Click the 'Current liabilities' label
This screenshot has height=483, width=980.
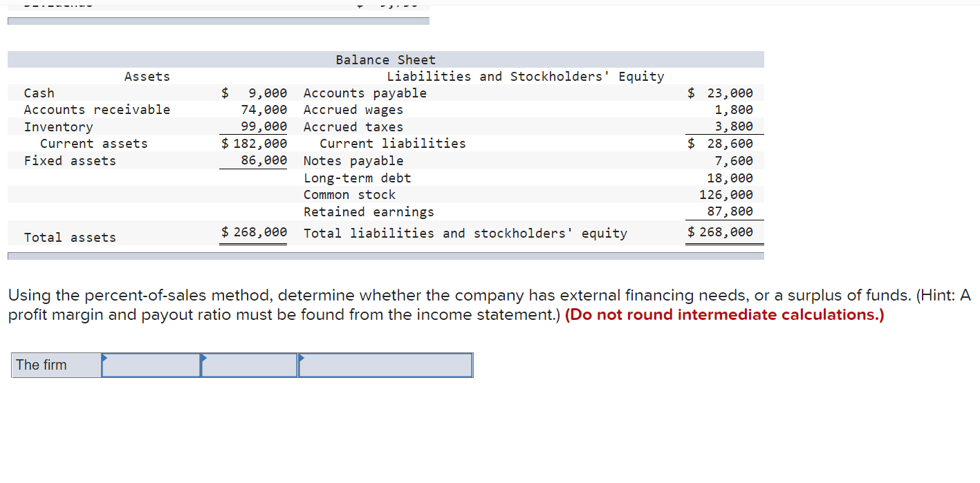pyautogui.click(x=392, y=144)
